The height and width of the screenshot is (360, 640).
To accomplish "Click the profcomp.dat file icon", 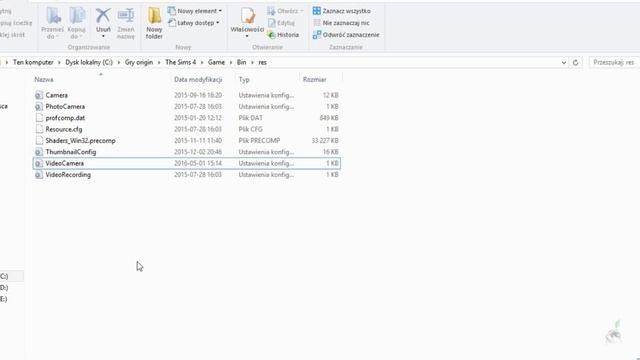I will pos(39,118).
